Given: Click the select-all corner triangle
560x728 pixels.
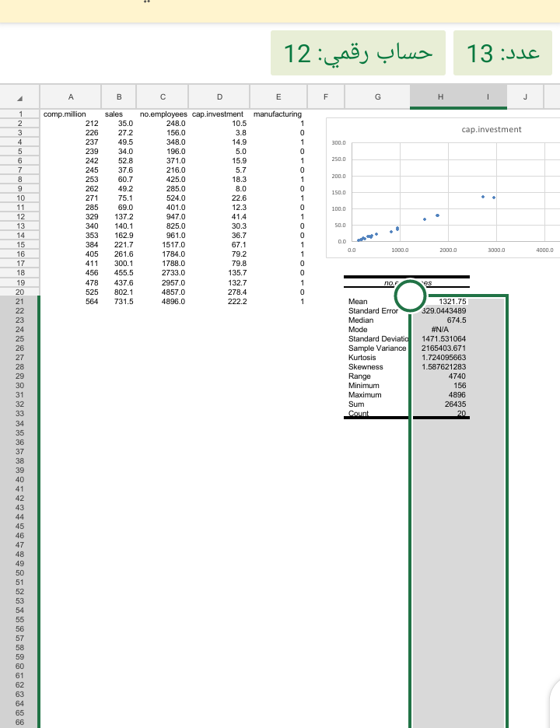Looking at the screenshot, I should click(x=20, y=99).
